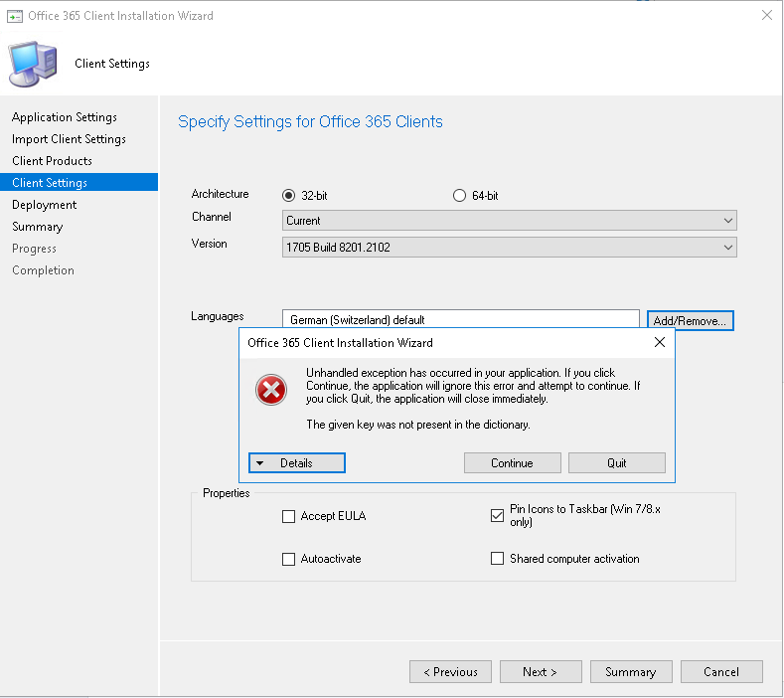Click the red error icon in dialog
This screenshot has width=784, height=698.
tap(271, 390)
